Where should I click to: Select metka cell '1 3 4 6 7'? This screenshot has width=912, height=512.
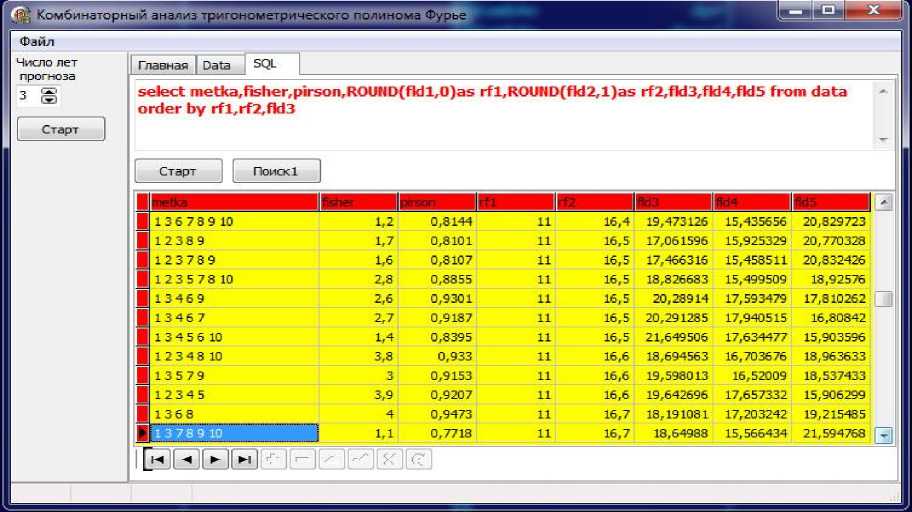(234, 318)
